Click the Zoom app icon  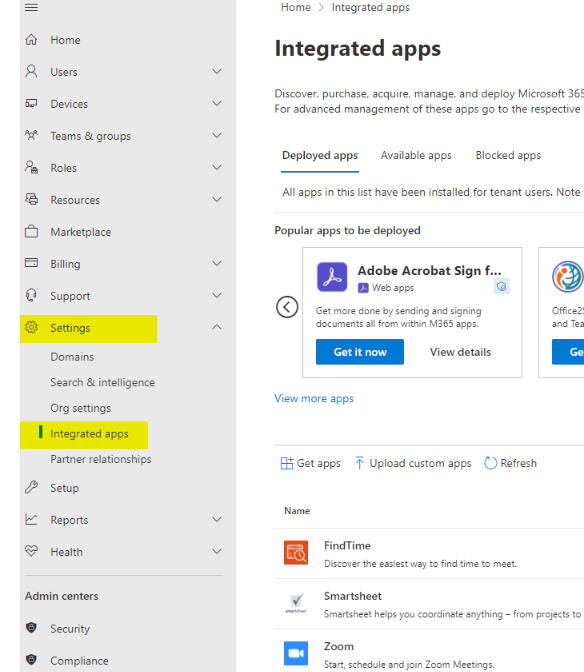point(296,653)
